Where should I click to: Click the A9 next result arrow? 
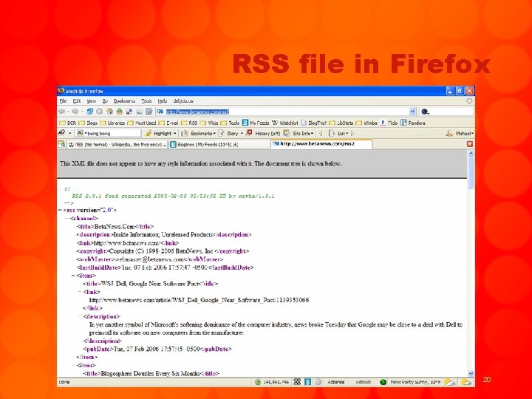[x=352, y=133]
